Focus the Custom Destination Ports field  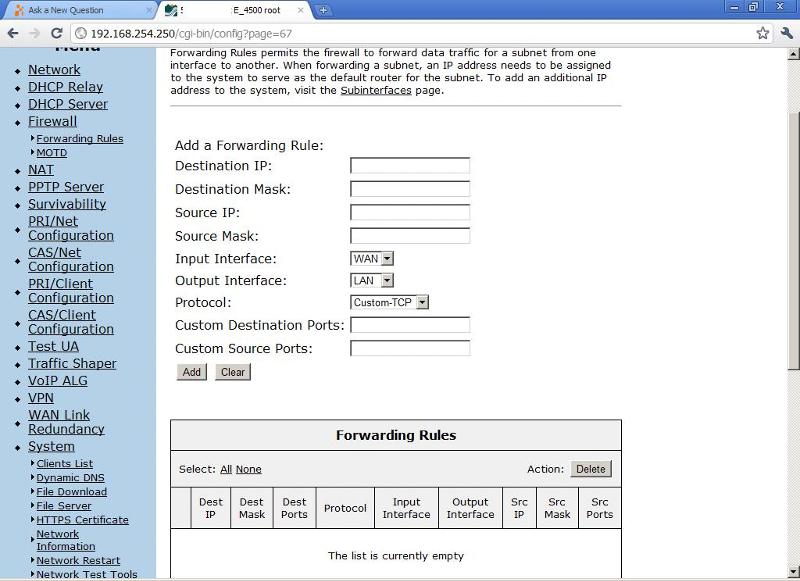410,325
